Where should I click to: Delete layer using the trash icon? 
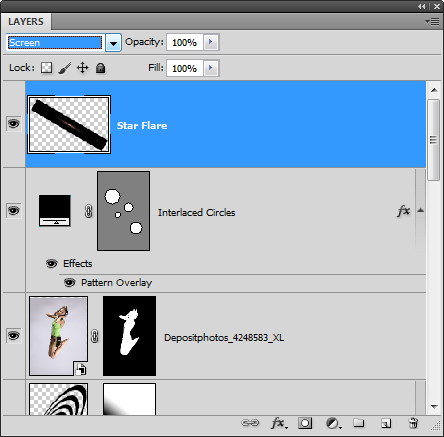tap(413, 423)
